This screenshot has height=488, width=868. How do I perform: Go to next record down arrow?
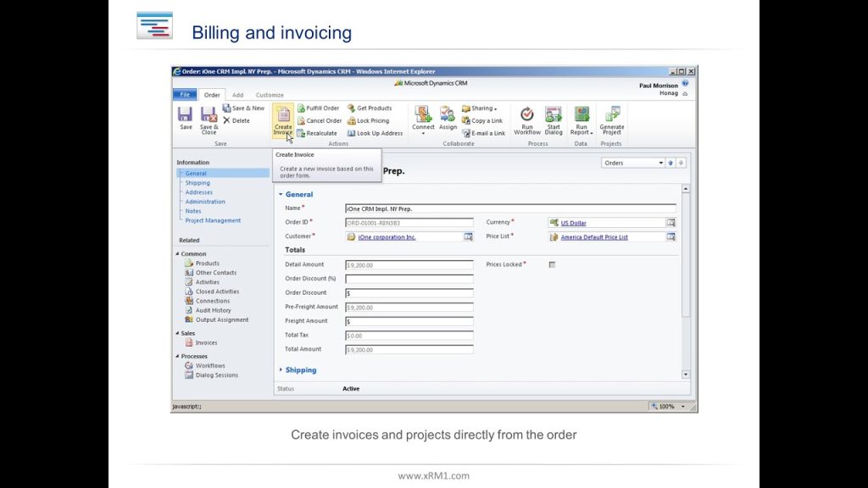pos(681,163)
